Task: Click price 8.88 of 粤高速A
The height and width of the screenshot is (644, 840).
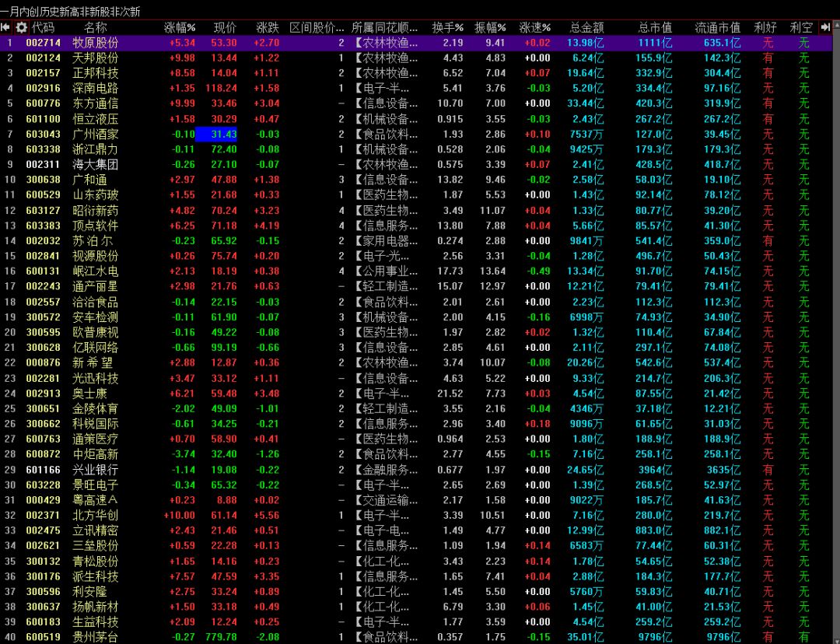Action: click(x=227, y=500)
